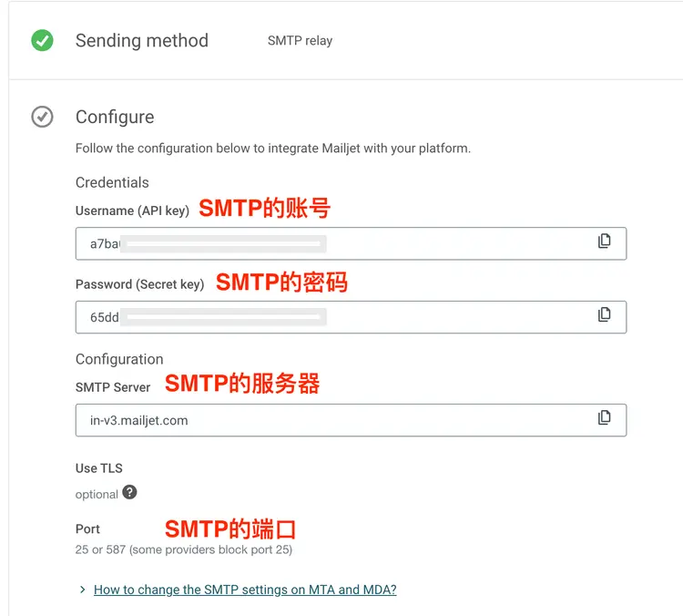The image size is (683, 616).
Task: Click the SMTP Server field label
Action: click(x=113, y=387)
